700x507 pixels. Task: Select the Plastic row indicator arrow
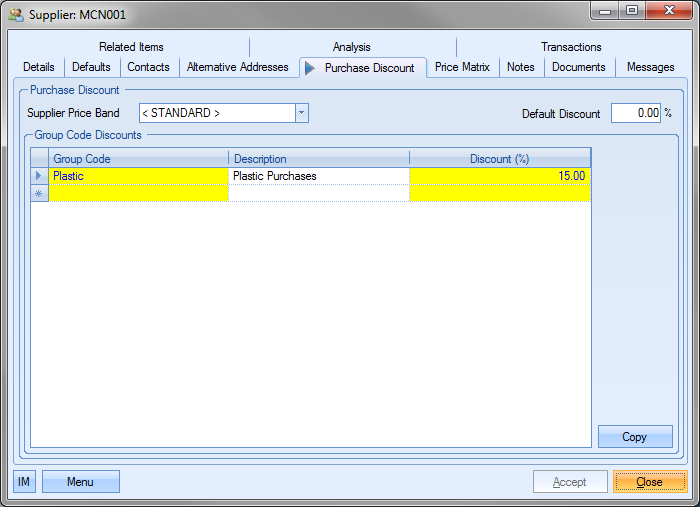pyautogui.click(x=40, y=176)
